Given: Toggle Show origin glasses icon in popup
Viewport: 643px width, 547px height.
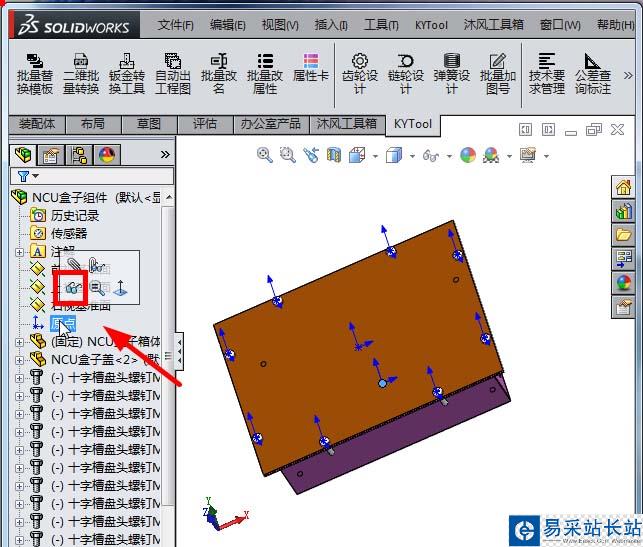Looking at the screenshot, I should [x=73, y=288].
